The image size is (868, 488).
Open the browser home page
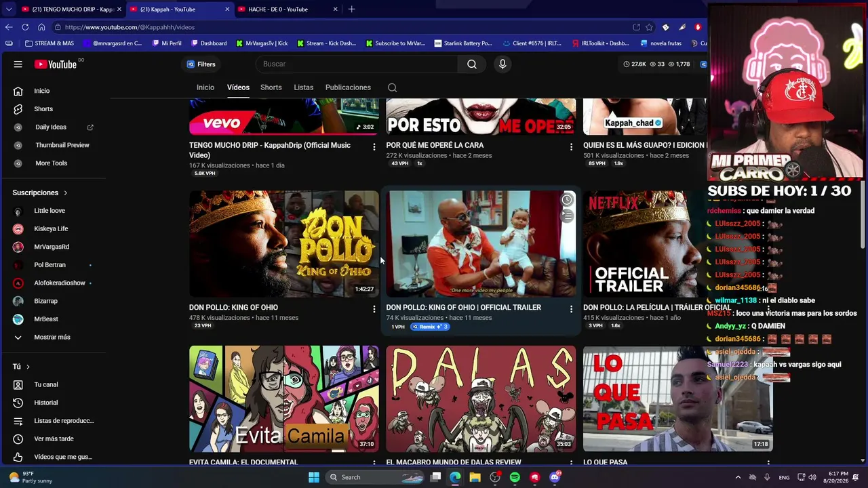pyautogui.click(x=41, y=27)
